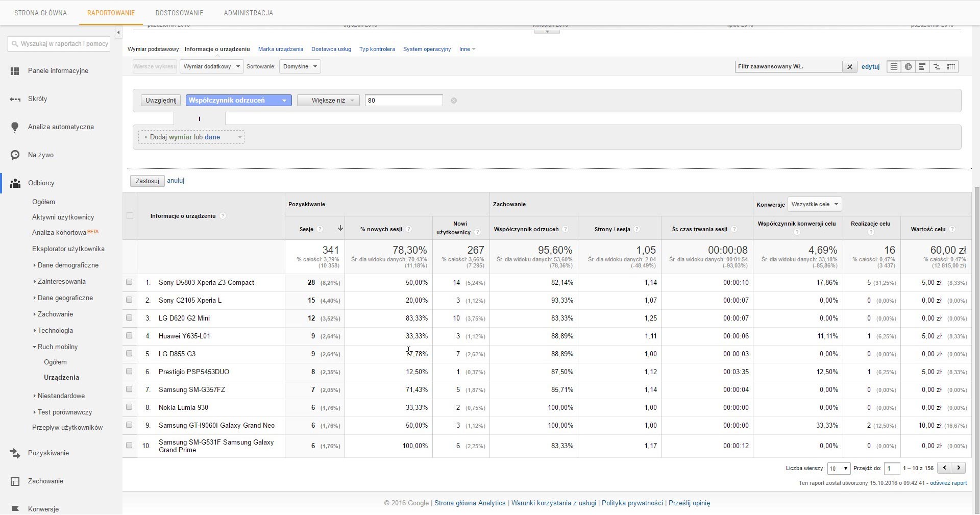Viewport: 980px width, 515px height.
Task: Click the Uwzględnij include button
Action: (161, 101)
